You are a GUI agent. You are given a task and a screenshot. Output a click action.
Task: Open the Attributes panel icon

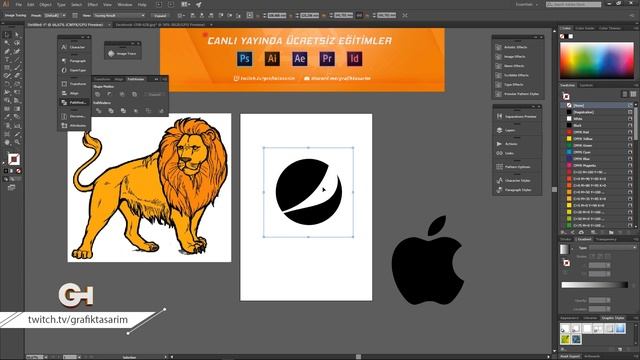pyautogui.click(x=64, y=126)
